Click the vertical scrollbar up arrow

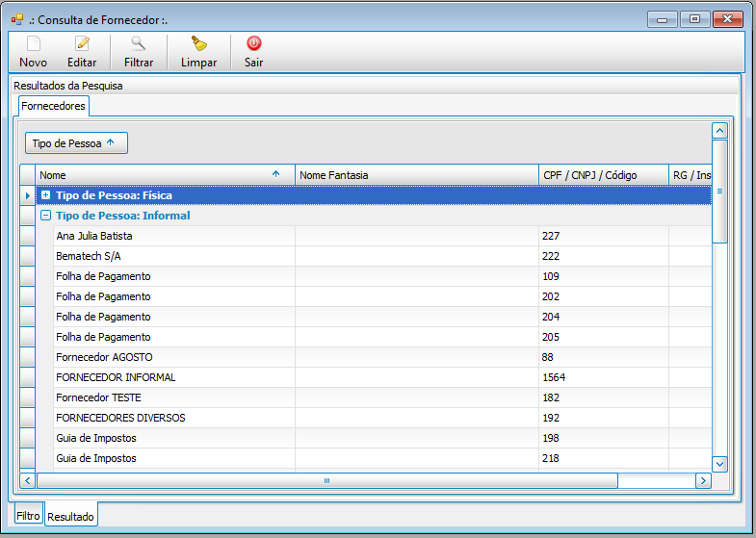(x=719, y=131)
